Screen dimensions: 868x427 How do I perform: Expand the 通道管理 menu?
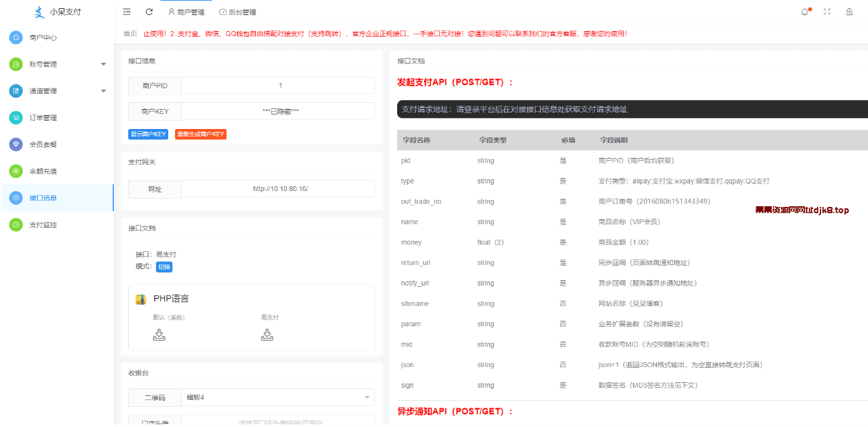tap(55, 90)
